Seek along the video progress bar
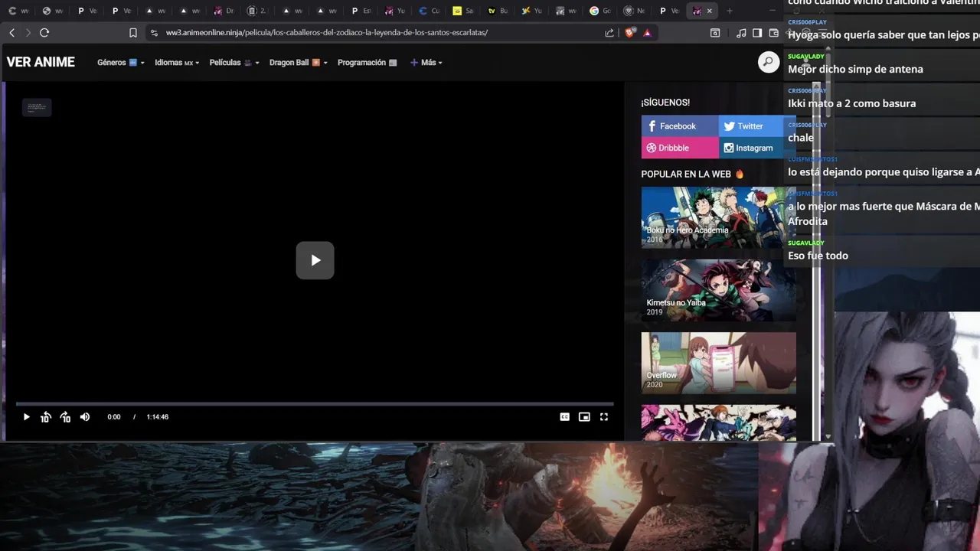 315,403
